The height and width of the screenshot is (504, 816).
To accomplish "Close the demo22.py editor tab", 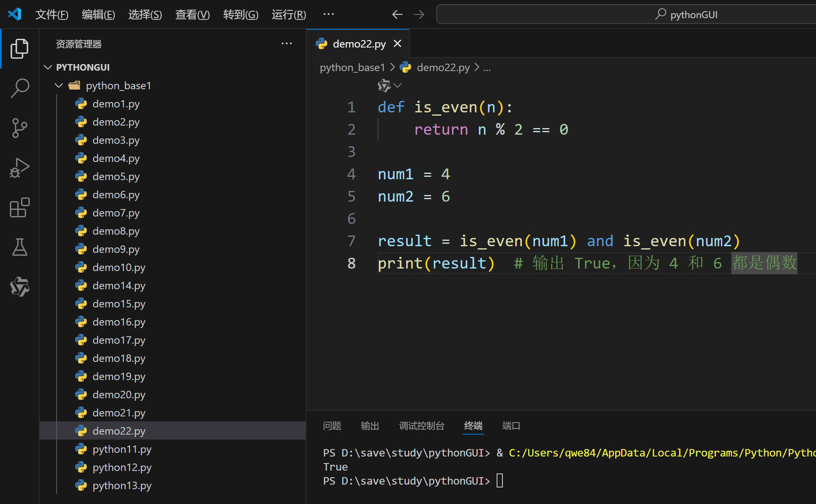I will [x=397, y=43].
